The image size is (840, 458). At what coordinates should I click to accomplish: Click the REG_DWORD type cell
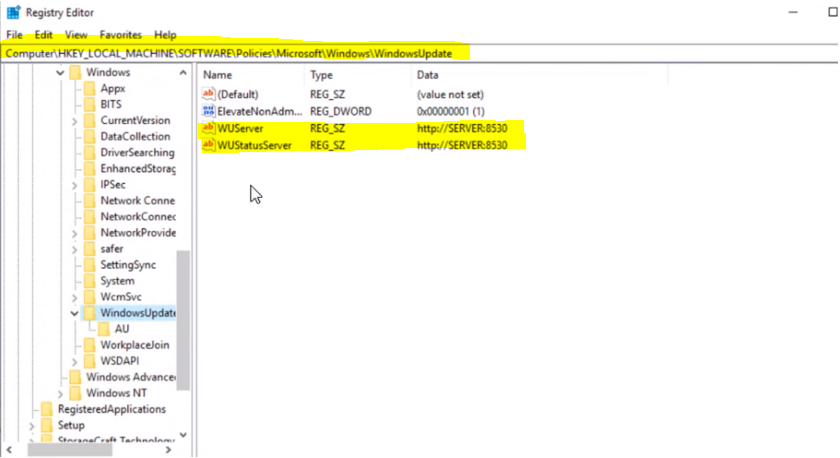tap(340, 111)
